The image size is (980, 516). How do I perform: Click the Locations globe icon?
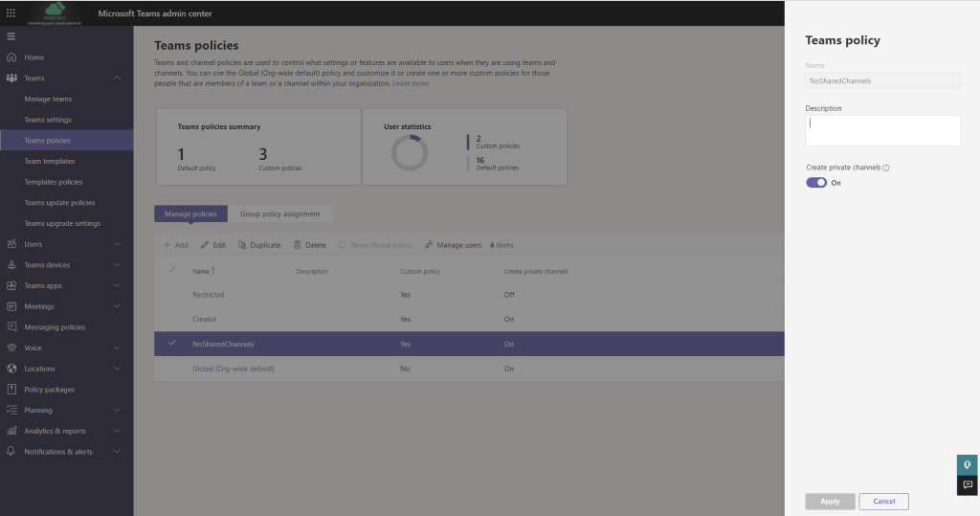11,369
